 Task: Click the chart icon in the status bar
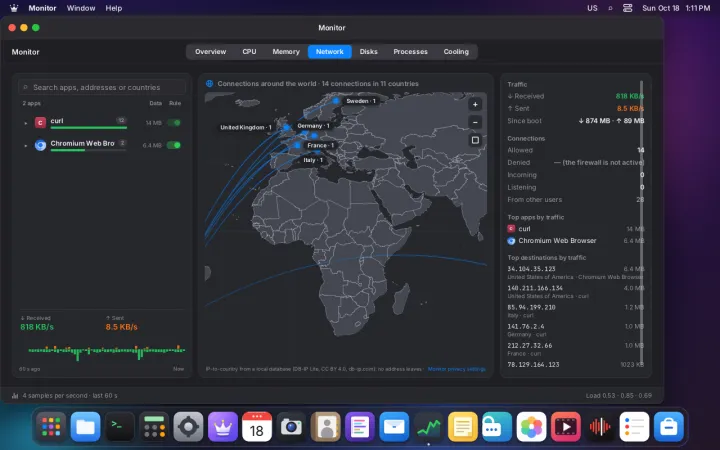(x=15, y=395)
